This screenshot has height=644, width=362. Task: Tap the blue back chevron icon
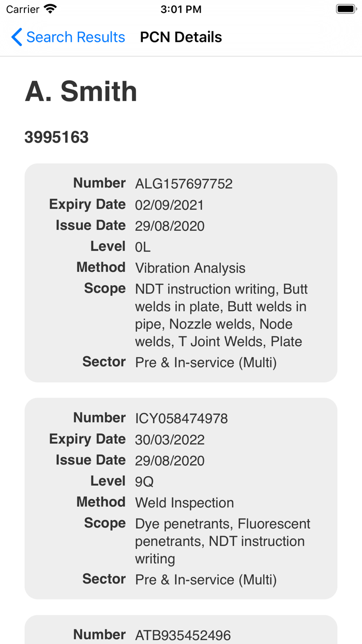(16, 37)
